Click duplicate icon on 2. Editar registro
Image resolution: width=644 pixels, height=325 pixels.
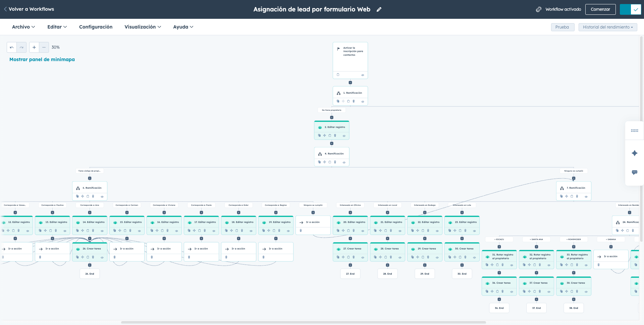[319, 136]
